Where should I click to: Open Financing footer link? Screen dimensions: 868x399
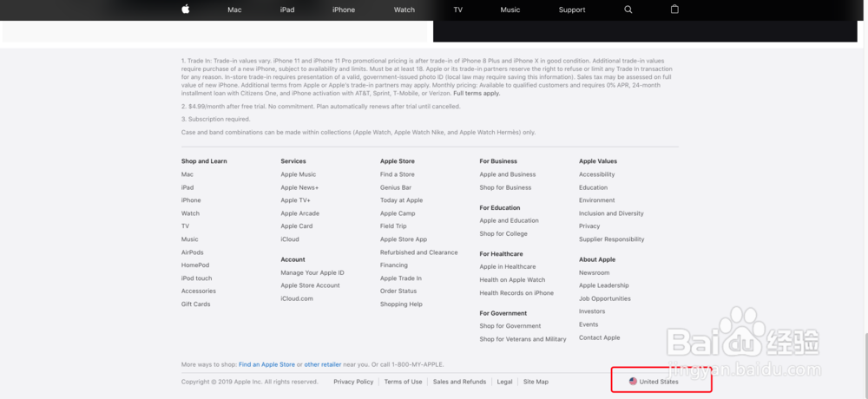tap(394, 265)
